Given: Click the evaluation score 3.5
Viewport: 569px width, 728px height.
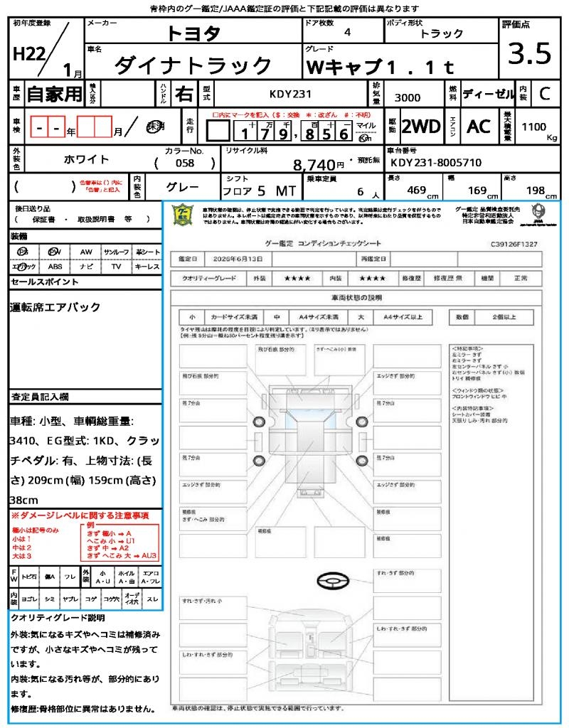Looking at the screenshot, I should (x=529, y=53).
